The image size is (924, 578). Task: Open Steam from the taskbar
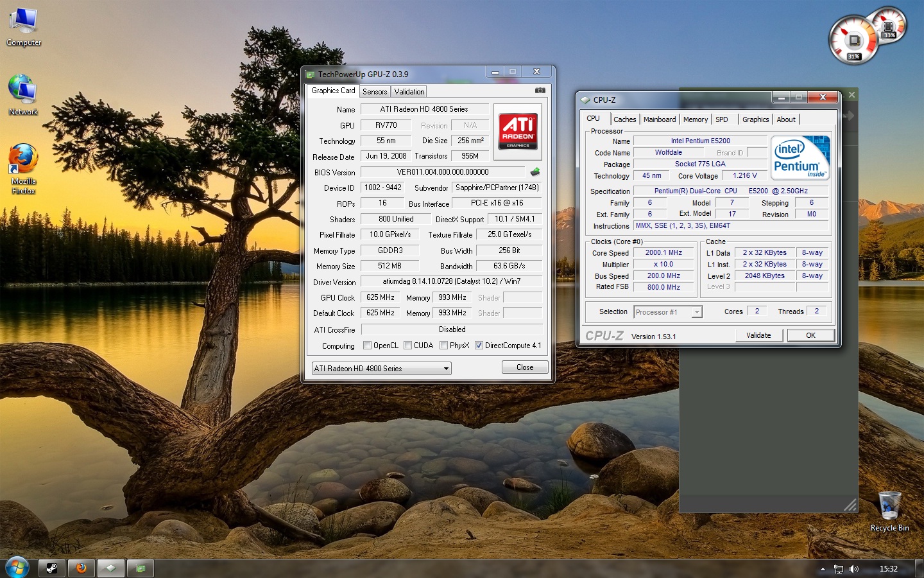click(51, 568)
